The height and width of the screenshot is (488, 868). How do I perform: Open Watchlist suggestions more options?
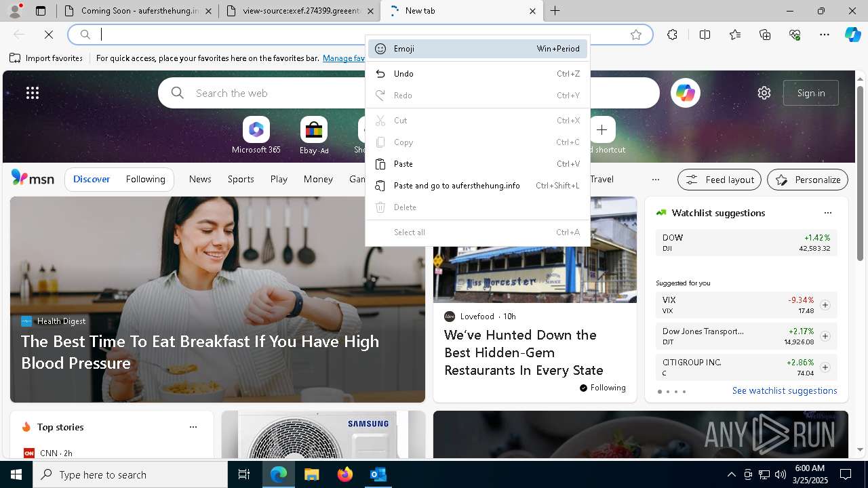tap(827, 213)
